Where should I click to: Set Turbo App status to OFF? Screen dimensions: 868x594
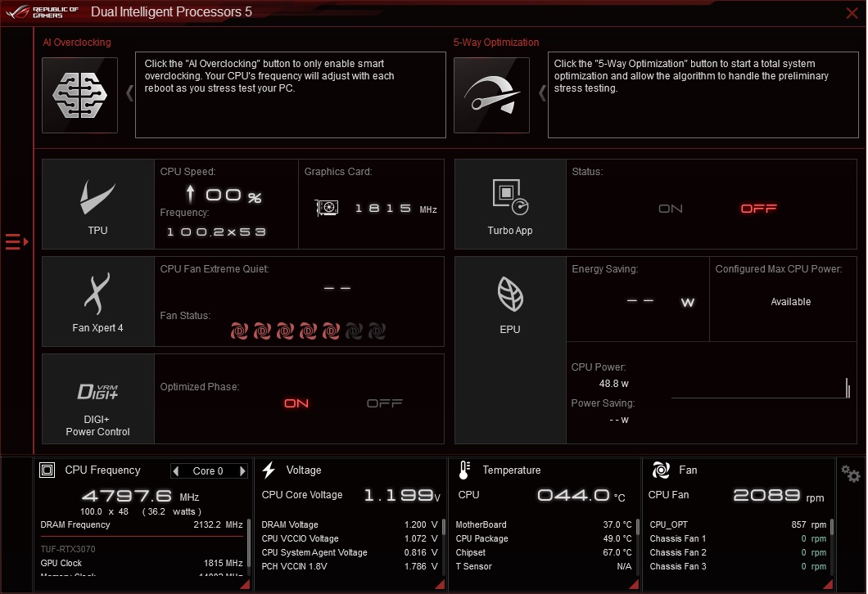click(x=759, y=209)
